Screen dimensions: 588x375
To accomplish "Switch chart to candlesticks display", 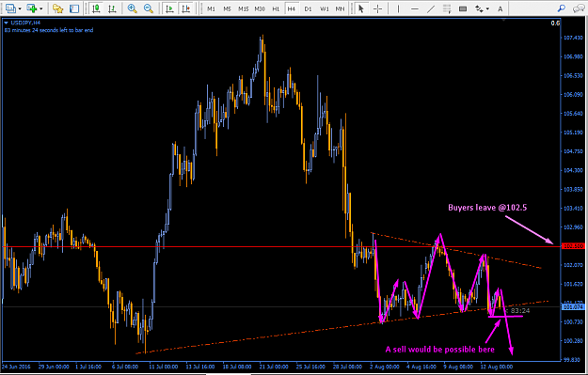I will coord(96,8).
